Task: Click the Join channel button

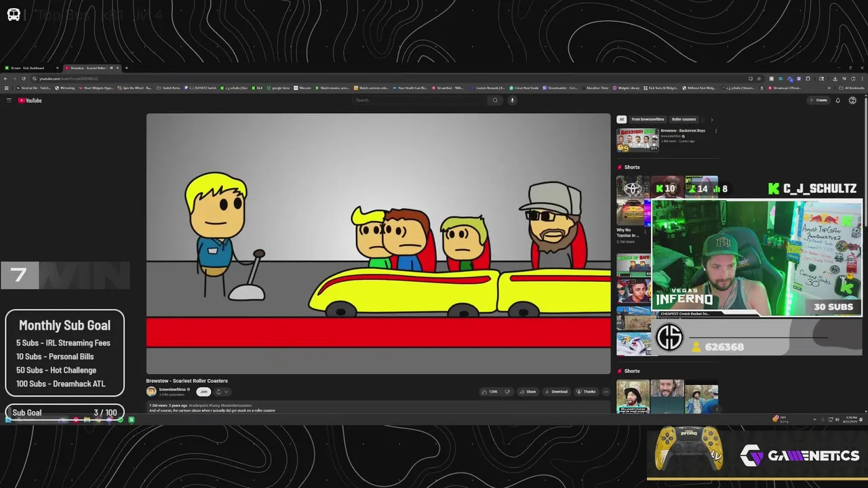Action: click(x=203, y=392)
